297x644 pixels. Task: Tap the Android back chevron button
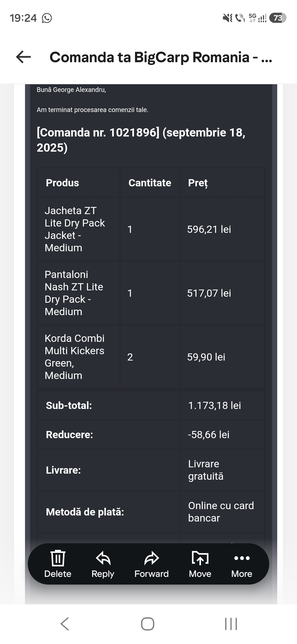(65, 624)
